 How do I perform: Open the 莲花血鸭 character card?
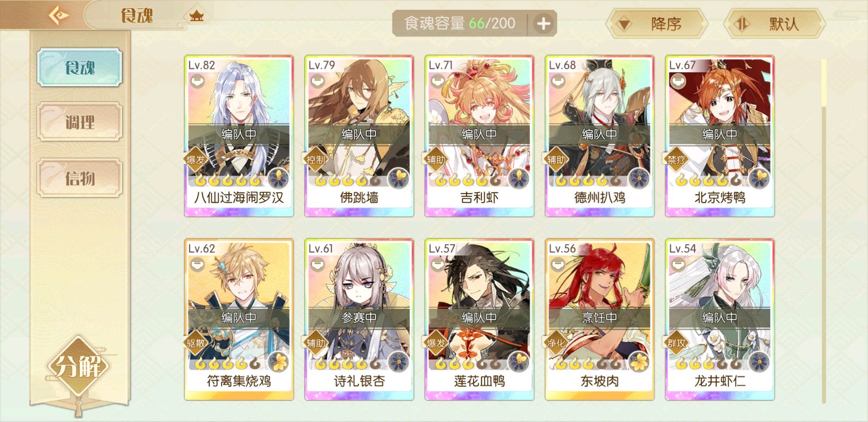pyautogui.click(x=479, y=320)
